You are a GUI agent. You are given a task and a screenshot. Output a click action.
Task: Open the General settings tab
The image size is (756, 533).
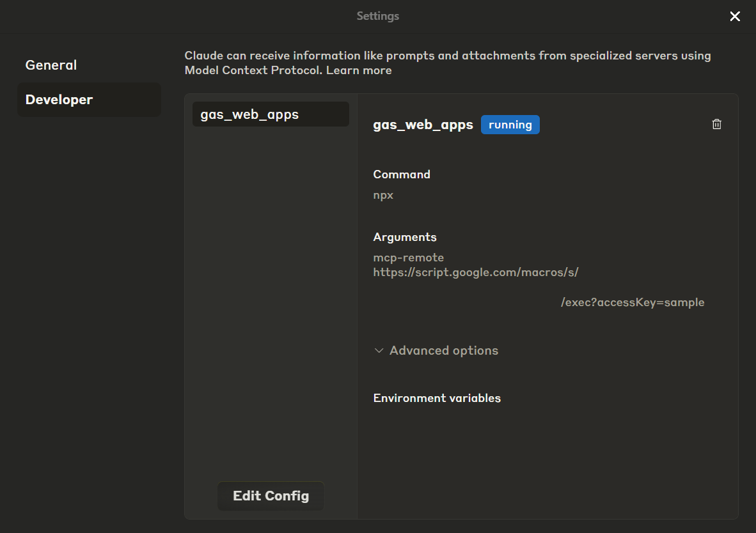tap(51, 65)
